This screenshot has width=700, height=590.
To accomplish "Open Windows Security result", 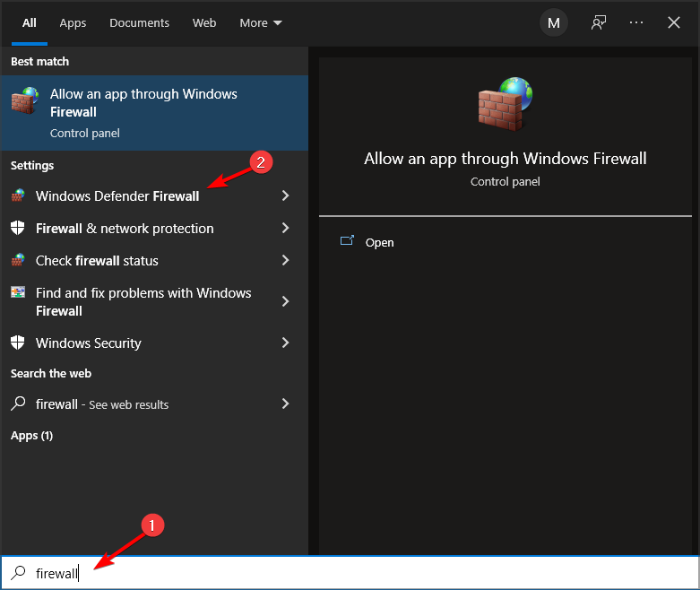I will (x=154, y=343).
